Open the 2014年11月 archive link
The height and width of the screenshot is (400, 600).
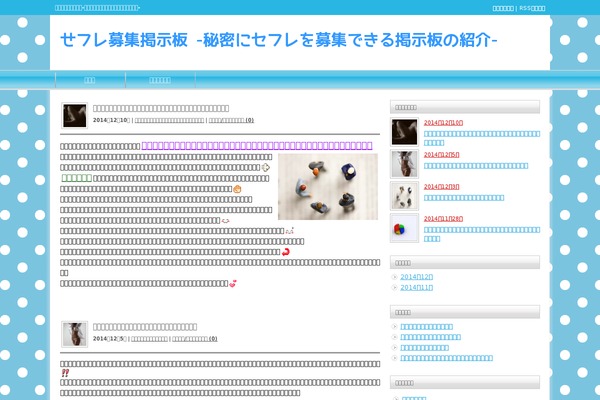[417, 287]
